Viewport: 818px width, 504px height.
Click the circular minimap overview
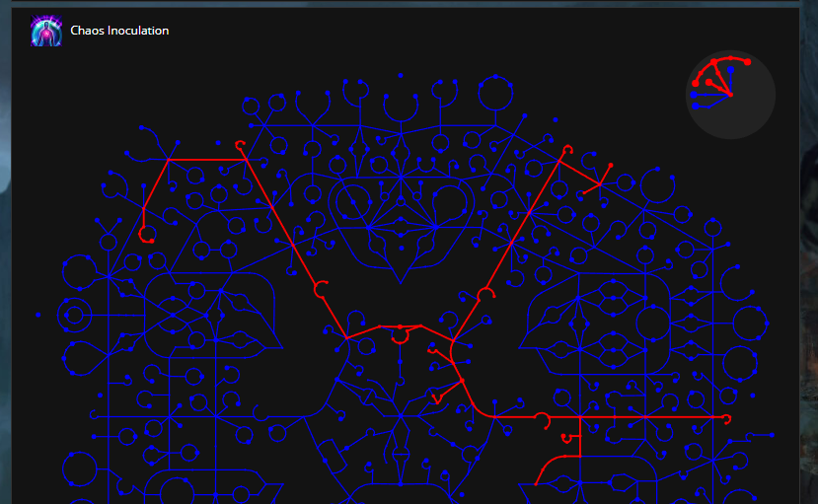(730, 94)
